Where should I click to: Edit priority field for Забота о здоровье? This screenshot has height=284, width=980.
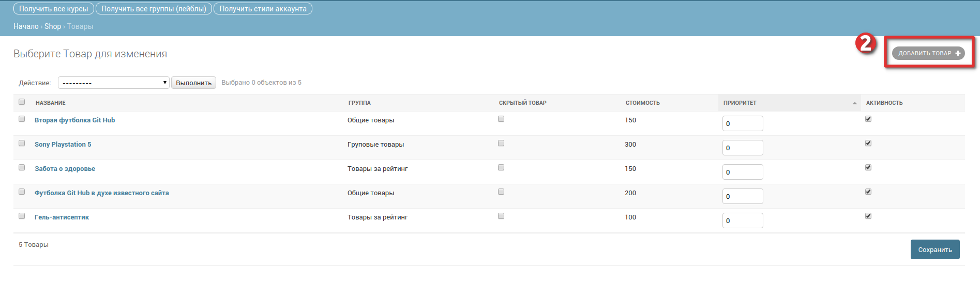[x=743, y=172]
